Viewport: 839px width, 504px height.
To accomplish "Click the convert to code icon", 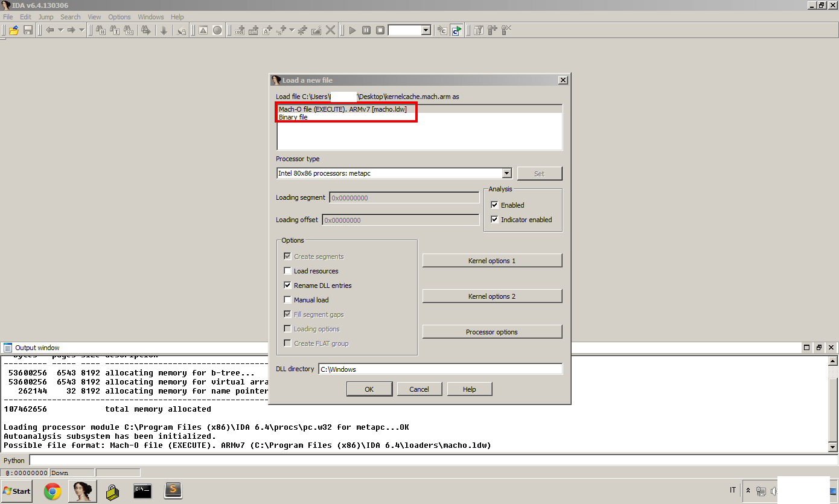I will (240, 30).
